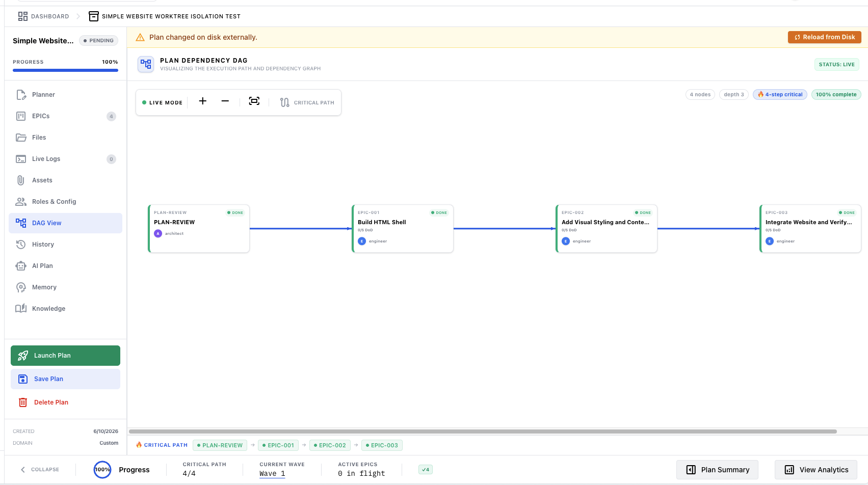Click the STATUS: LIVE badge
The width and height of the screenshot is (868, 485).
pyautogui.click(x=837, y=65)
